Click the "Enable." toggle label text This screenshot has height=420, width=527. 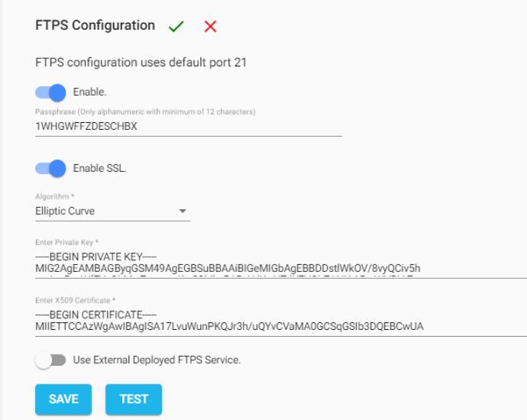coord(89,92)
